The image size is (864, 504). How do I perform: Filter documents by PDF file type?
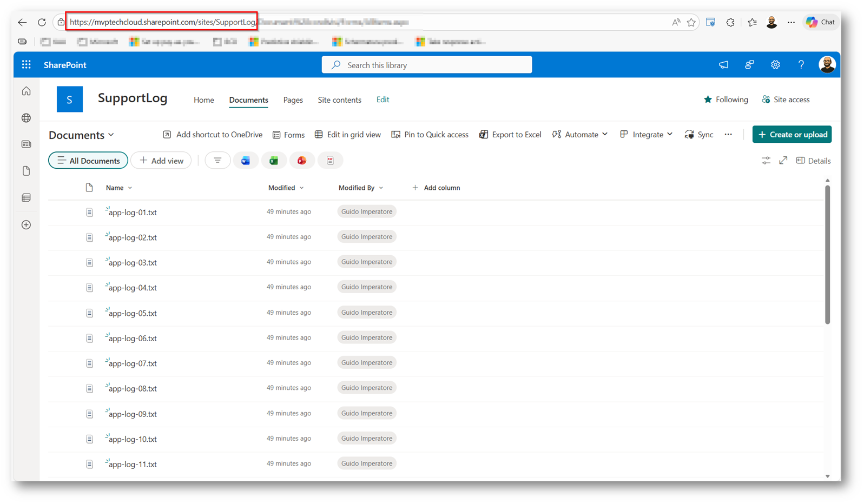pyautogui.click(x=330, y=161)
